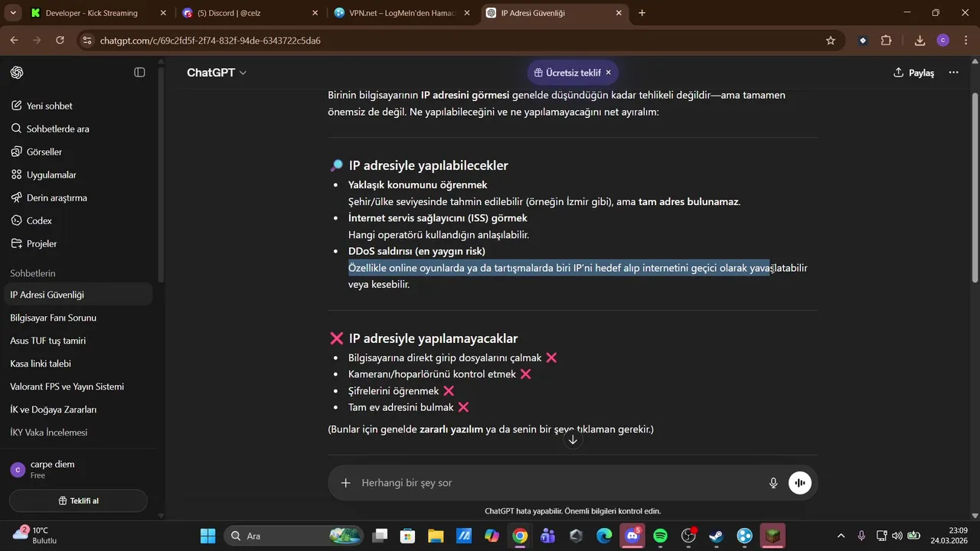The height and width of the screenshot is (551, 980).
Task: Open the three-dot conversation options menu
Action: pyautogui.click(x=953, y=73)
